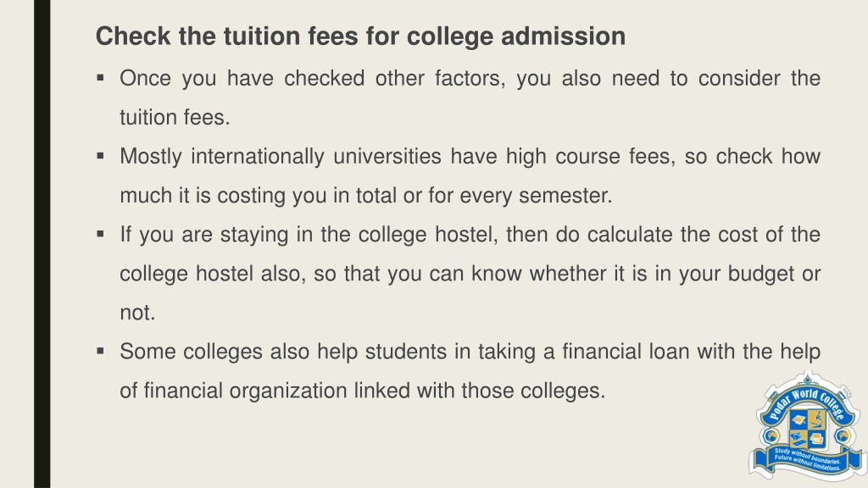Viewport: 868px width, 488px height.
Task: Click the first bullet marker before 'Once you'
Action: 100,78
